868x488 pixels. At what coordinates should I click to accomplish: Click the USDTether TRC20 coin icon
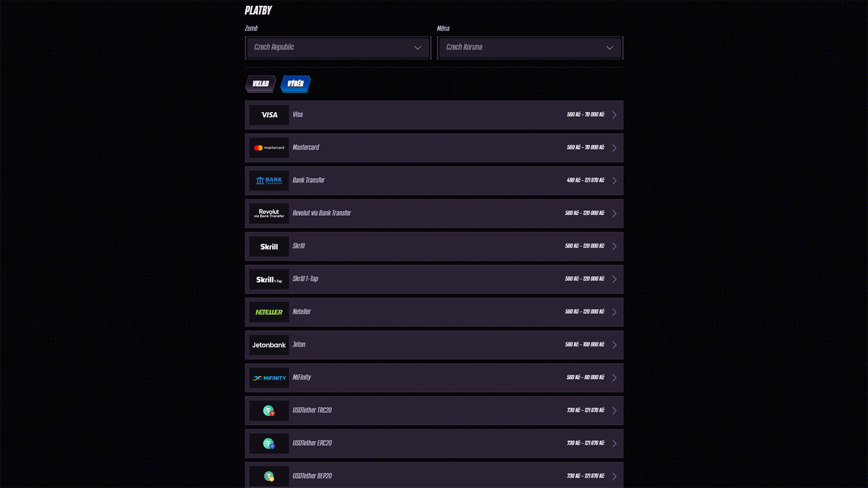coord(269,411)
